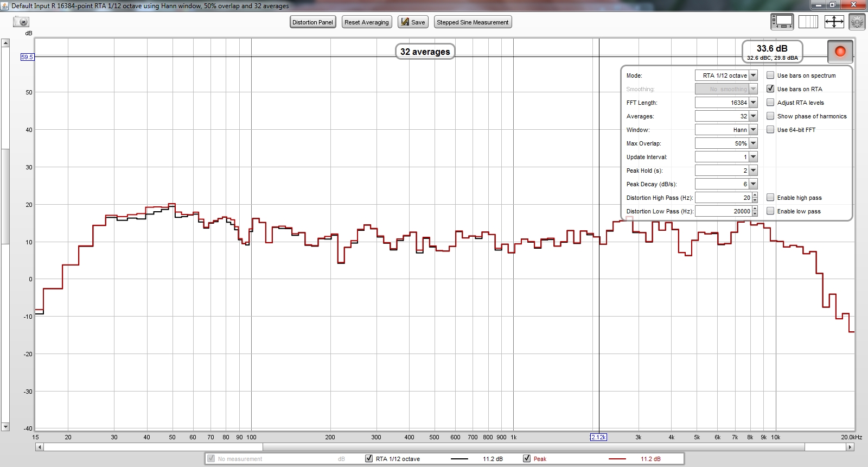Click the 32 averages label
This screenshot has width=868, height=467.
425,52
